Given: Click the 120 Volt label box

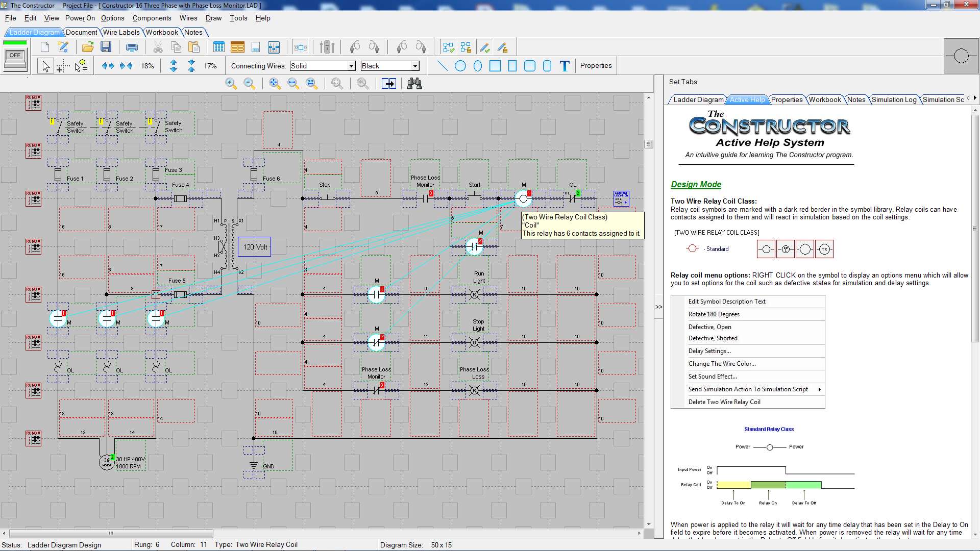Looking at the screenshot, I should pos(255,247).
